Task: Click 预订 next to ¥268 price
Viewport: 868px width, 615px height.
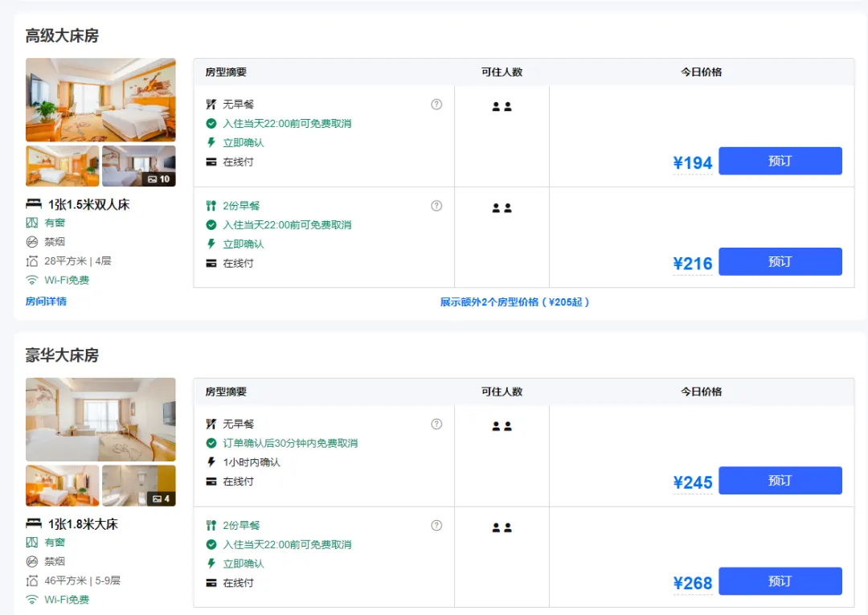Action: point(780,581)
